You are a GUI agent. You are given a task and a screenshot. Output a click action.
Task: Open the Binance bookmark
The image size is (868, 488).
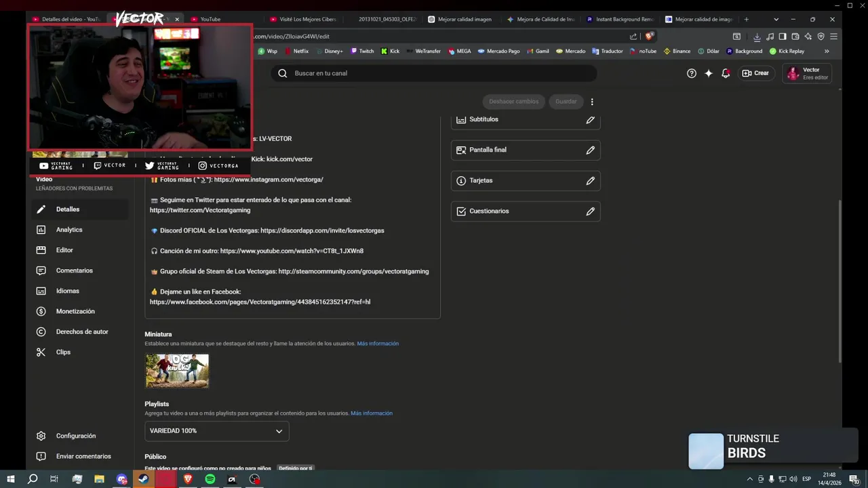(677, 51)
